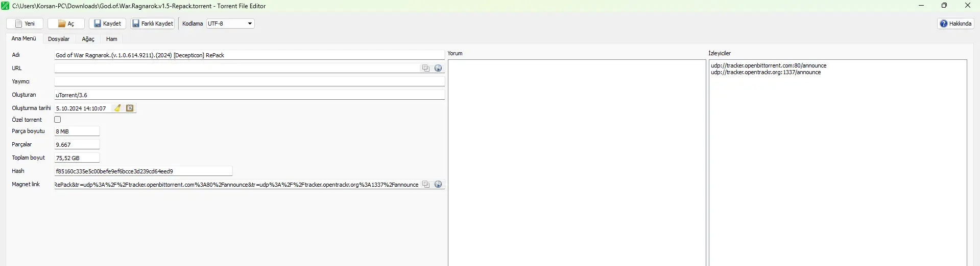This screenshot has height=266, width=980.
Task: Click the URL input field
Action: 236,68
